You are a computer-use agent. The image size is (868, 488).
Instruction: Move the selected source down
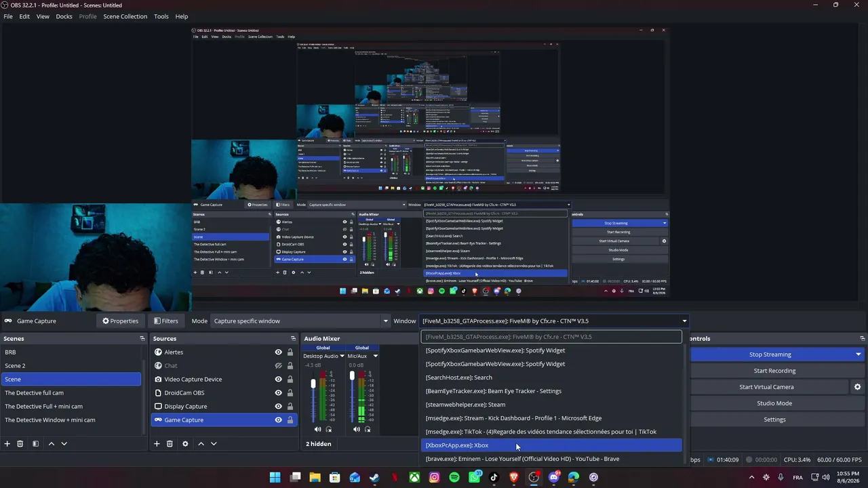pyautogui.click(x=214, y=444)
